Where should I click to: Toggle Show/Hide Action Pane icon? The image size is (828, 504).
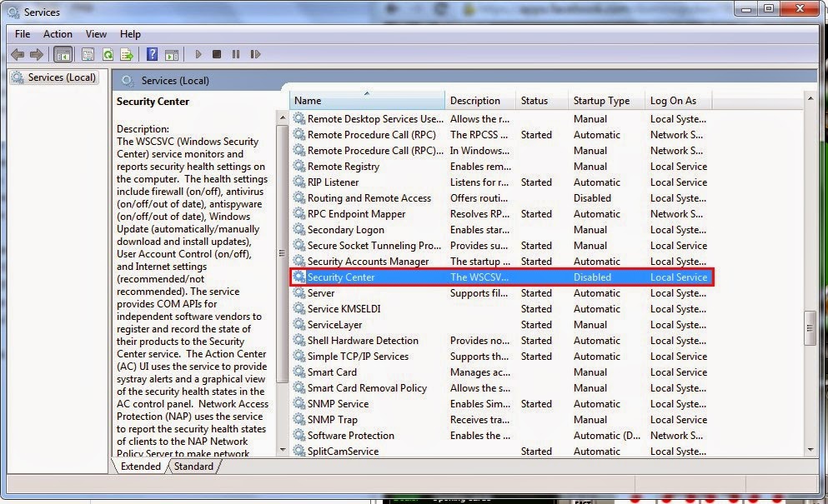point(172,54)
